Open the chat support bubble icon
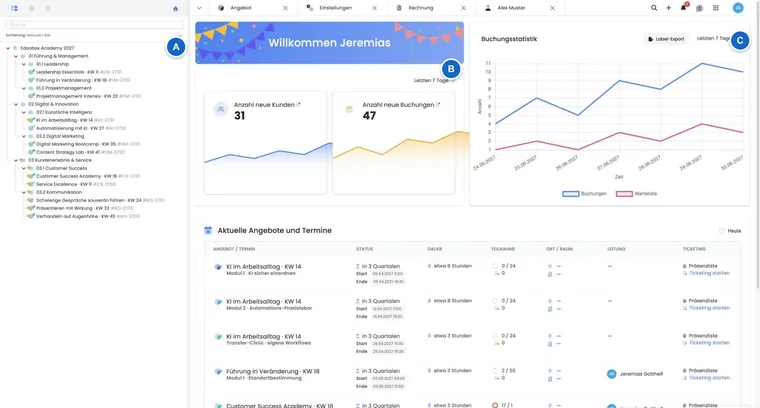 point(699,8)
